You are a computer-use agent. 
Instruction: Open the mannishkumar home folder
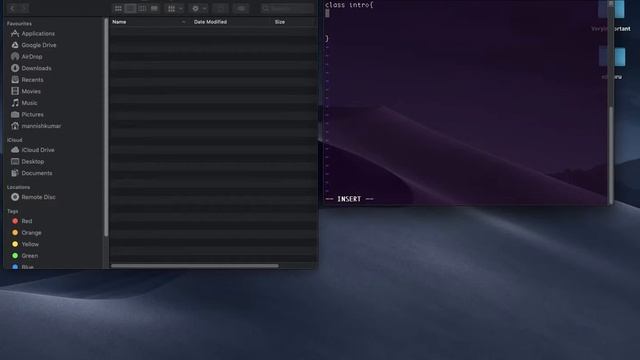click(x=36, y=126)
